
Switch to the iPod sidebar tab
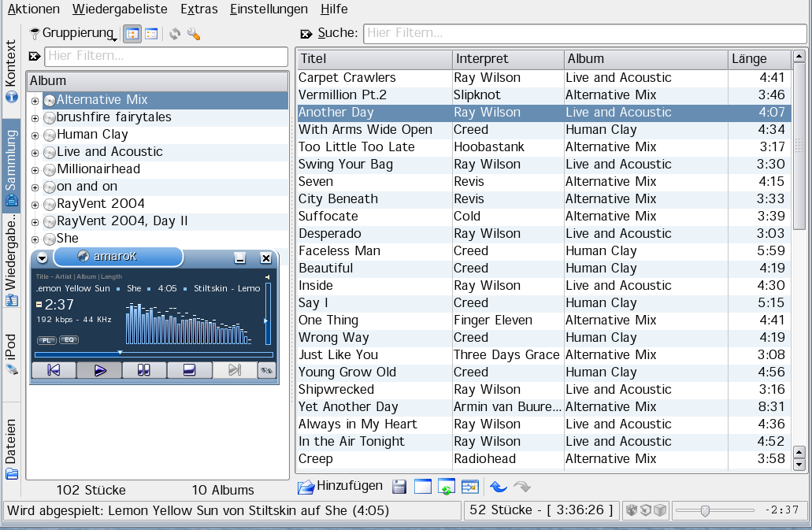[x=11, y=354]
